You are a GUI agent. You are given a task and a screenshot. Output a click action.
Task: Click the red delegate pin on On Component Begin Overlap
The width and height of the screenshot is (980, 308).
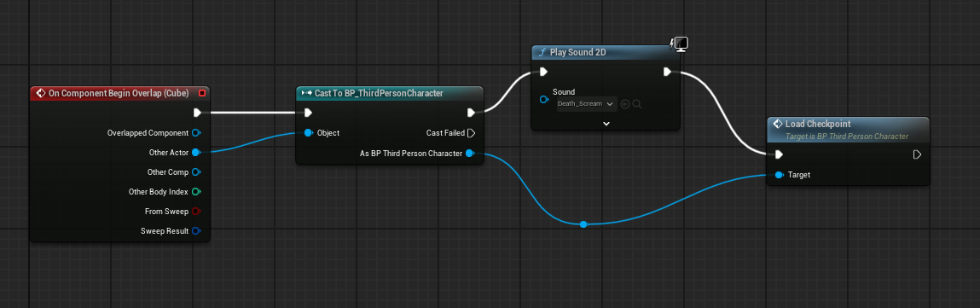click(202, 93)
